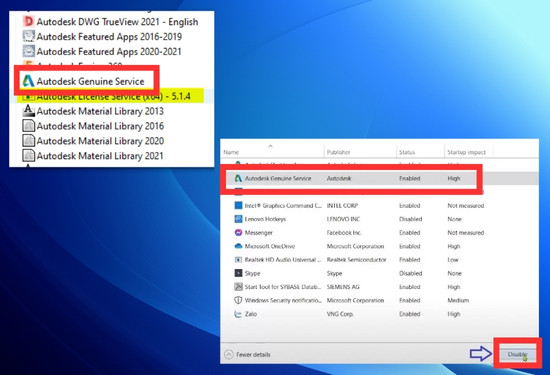Click Autodesk publisher in Genuine Service row

point(338,178)
